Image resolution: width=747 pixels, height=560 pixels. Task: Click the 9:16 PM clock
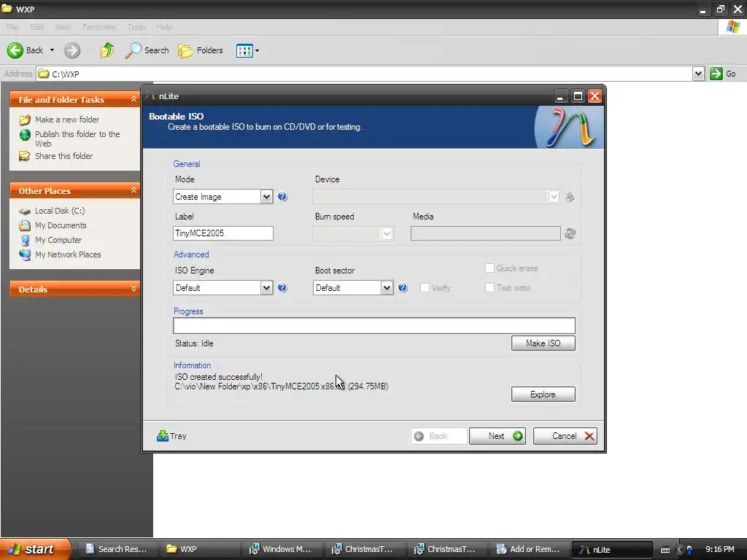[719, 549]
